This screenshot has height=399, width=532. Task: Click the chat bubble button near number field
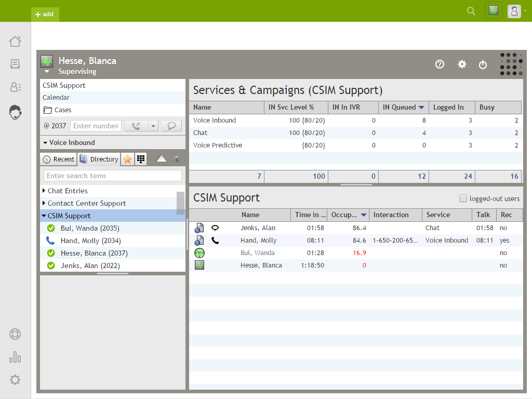[x=171, y=126]
